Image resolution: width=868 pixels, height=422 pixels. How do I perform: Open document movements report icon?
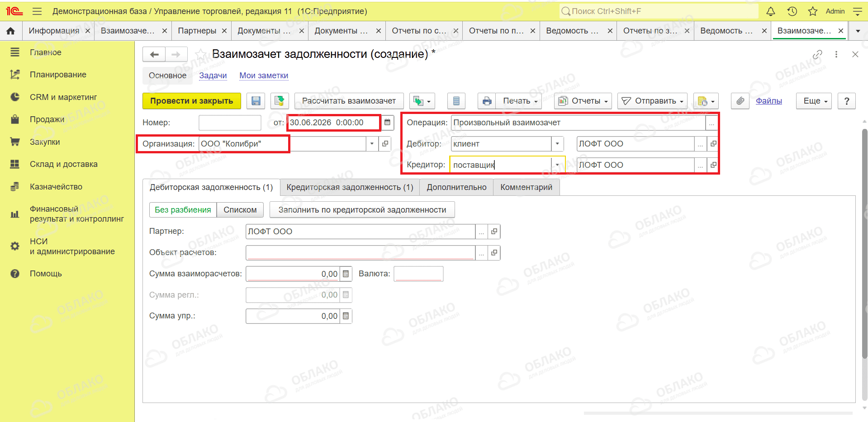456,101
